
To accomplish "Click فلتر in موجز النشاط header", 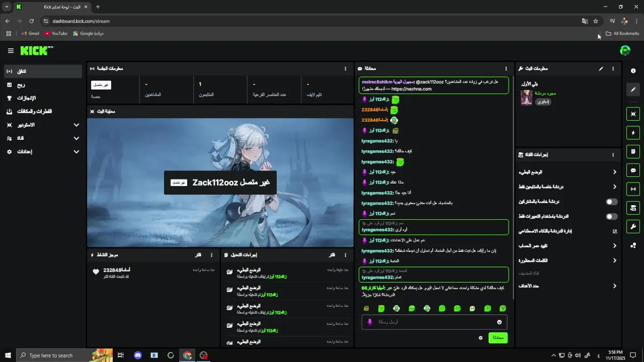I will (199, 255).
